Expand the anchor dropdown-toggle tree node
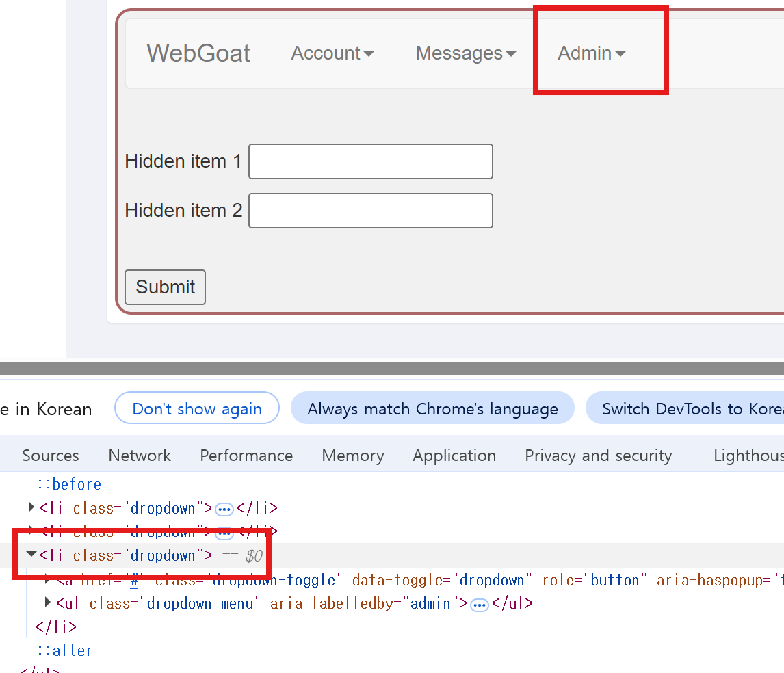This screenshot has width=784, height=673. 47,579
